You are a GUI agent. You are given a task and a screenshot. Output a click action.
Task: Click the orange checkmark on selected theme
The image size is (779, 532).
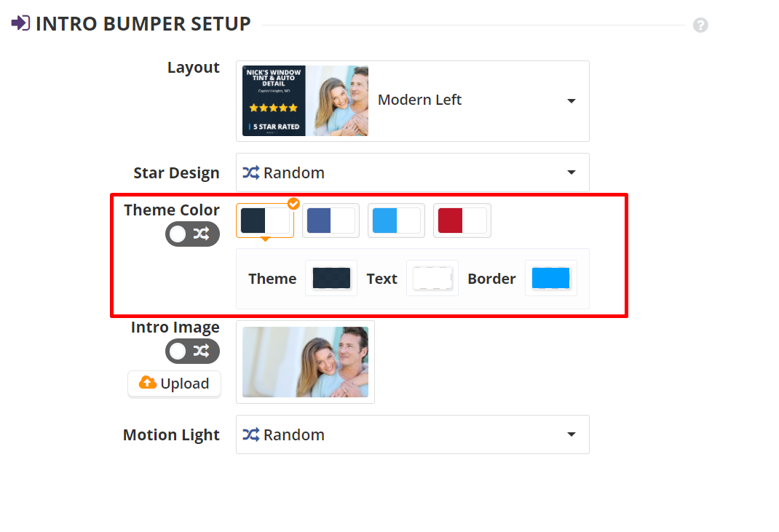coord(293,204)
